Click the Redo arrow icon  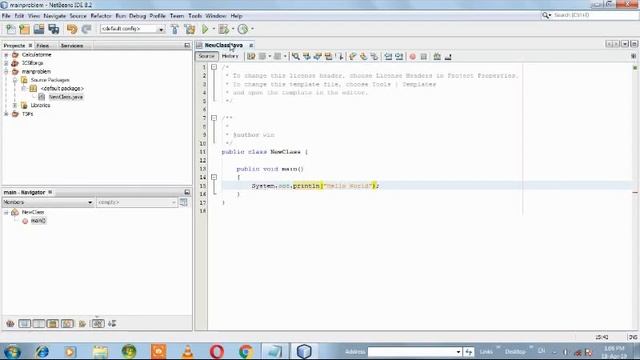pyautogui.click(x=86, y=29)
